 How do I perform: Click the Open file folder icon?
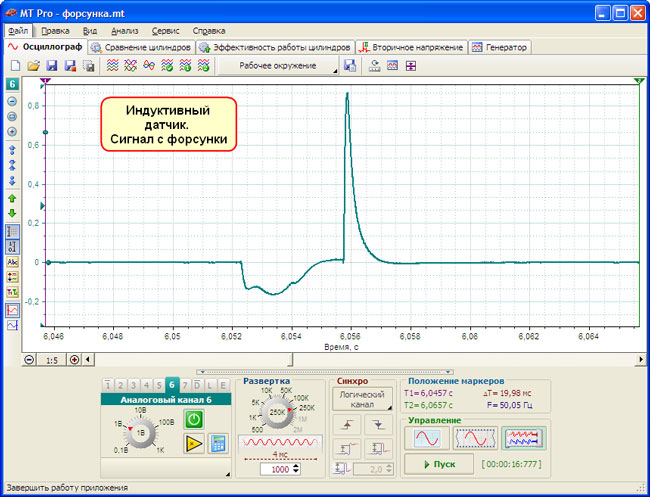[33, 66]
